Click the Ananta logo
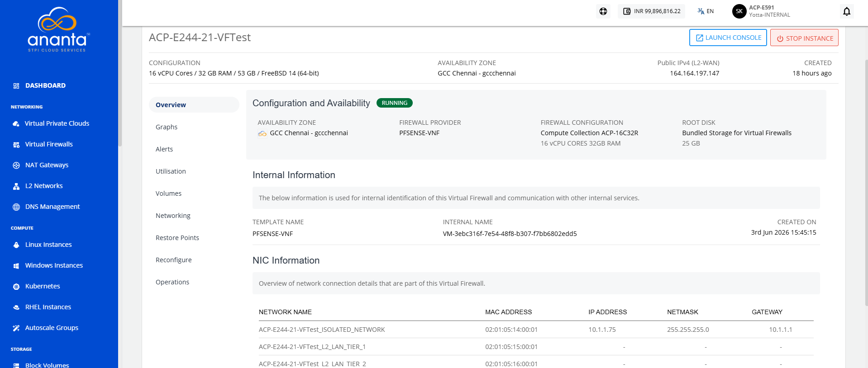 coord(59,30)
